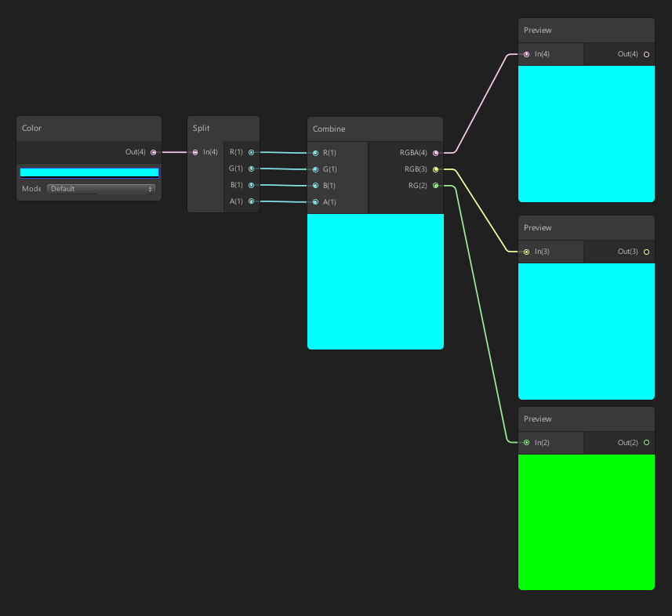This screenshot has height=616, width=672.
Task: Select the Combine RGBA(4) output port
Action: (x=435, y=153)
